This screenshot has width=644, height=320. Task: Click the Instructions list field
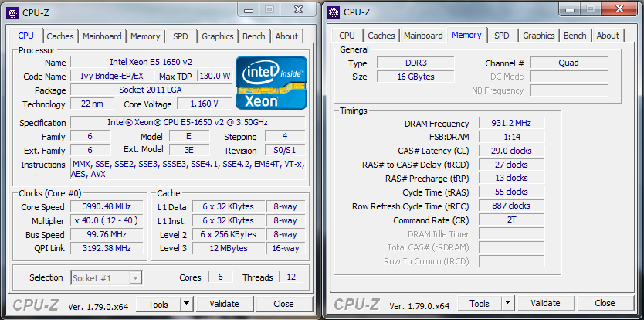coord(188,169)
